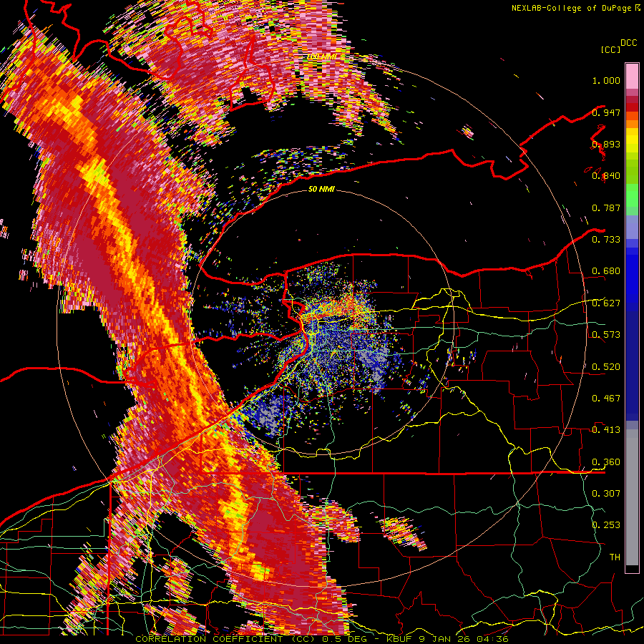Pick the light pink segment of the color bar
Screen dimensions: 644x644
coord(632,76)
